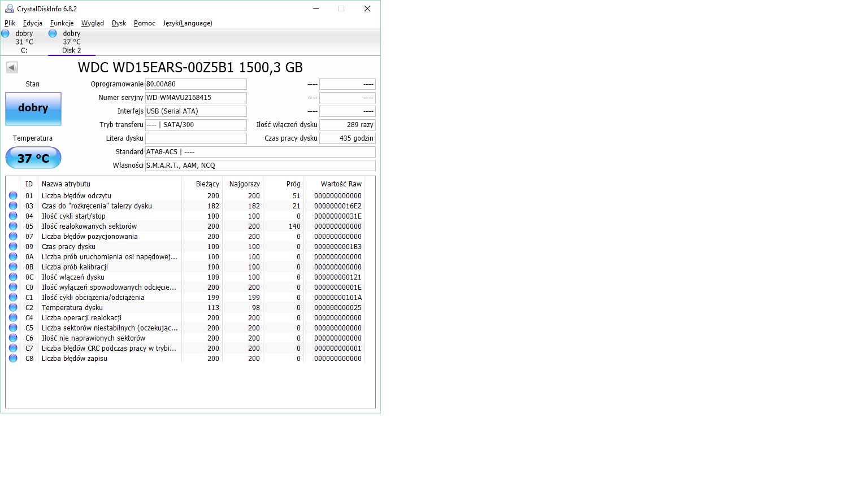This screenshot has width=868, height=488.
Task: Click the Nazwa atrybutu column header
Action: coord(110,184)
